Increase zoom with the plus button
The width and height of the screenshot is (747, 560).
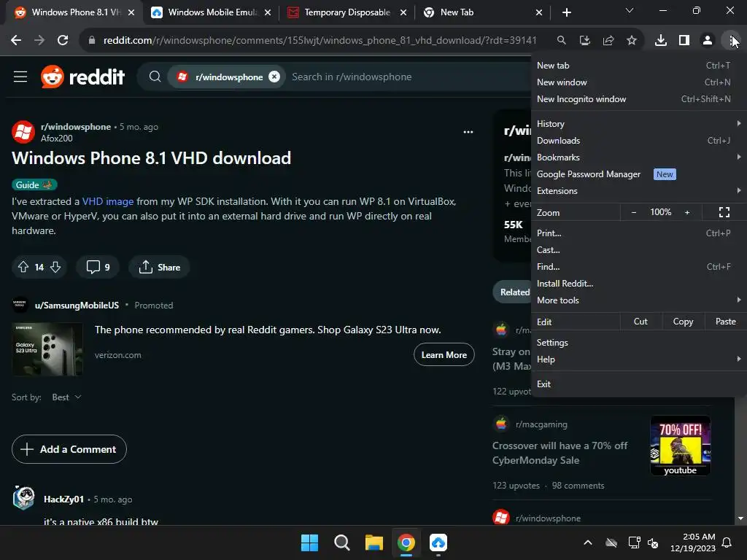point(687,212)
